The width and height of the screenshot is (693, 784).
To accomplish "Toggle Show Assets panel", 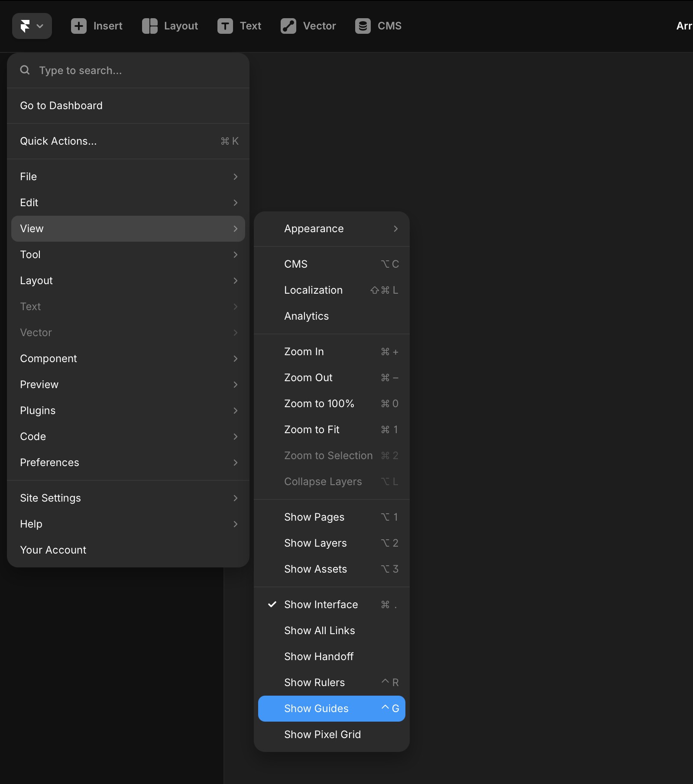I will (332, 569).
